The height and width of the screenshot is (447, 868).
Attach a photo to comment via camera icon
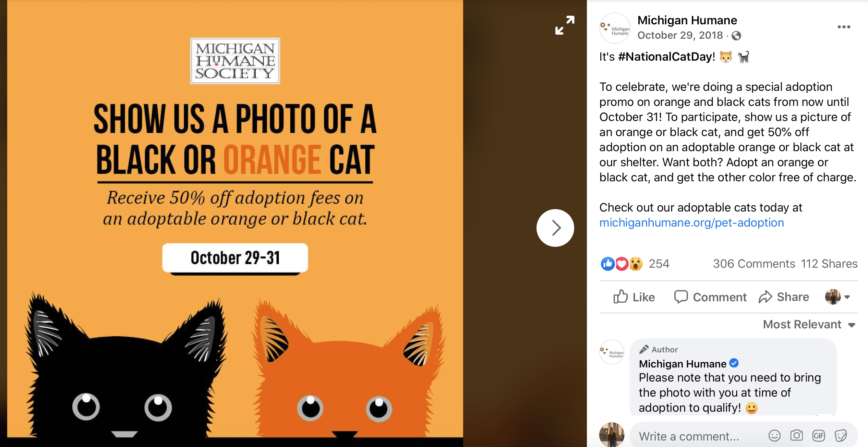point(797,436)
